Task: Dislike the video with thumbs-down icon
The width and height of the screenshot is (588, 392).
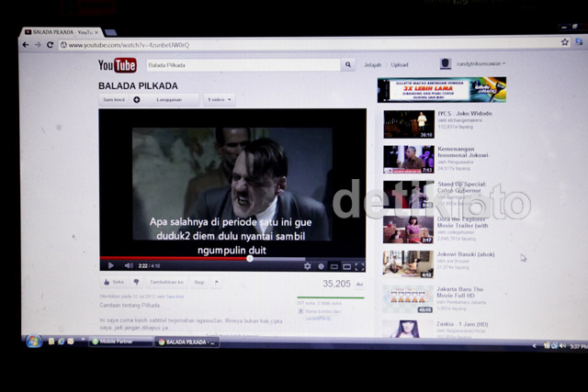Action: [x=136, y=282]
